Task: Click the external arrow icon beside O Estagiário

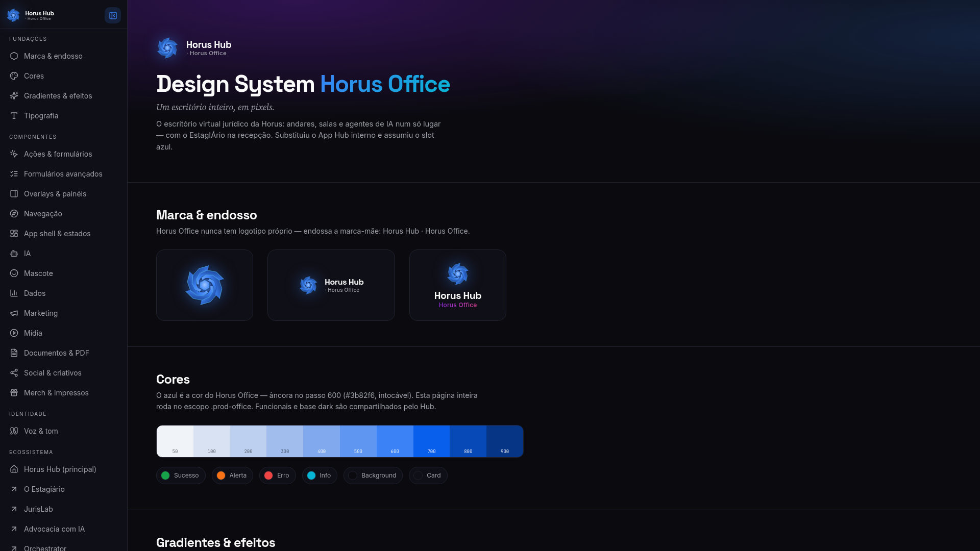Action: tap(14, 489)
